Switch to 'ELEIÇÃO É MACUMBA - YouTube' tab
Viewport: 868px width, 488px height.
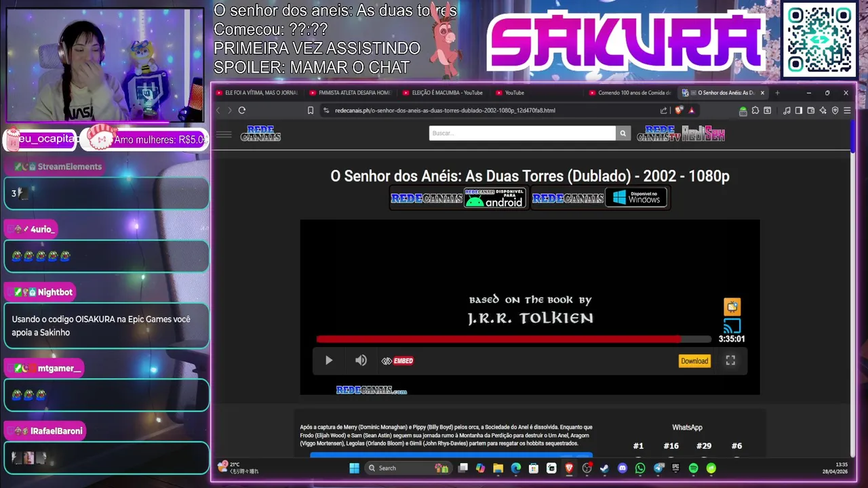443,93
